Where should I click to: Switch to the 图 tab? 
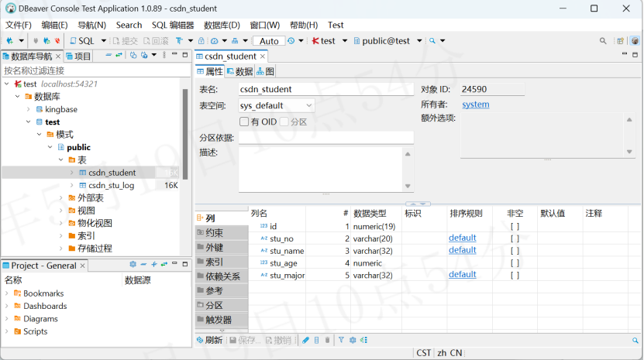coord(265,71)
